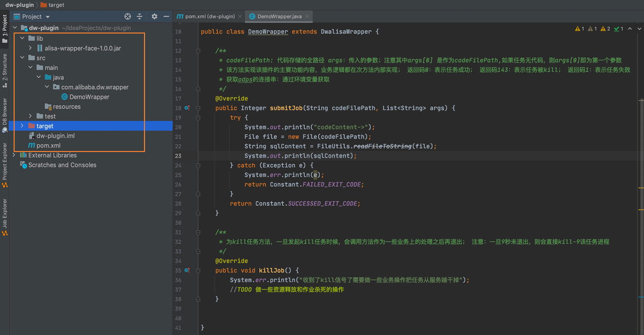Click the Scratches and Consoles icon

(x=23, y=165)
